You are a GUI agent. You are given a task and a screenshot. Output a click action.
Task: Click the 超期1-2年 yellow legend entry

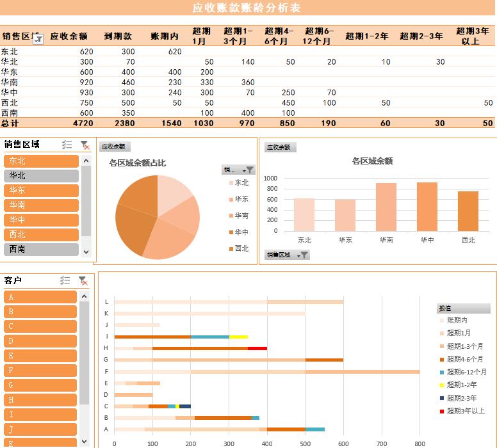click(459, 385)
